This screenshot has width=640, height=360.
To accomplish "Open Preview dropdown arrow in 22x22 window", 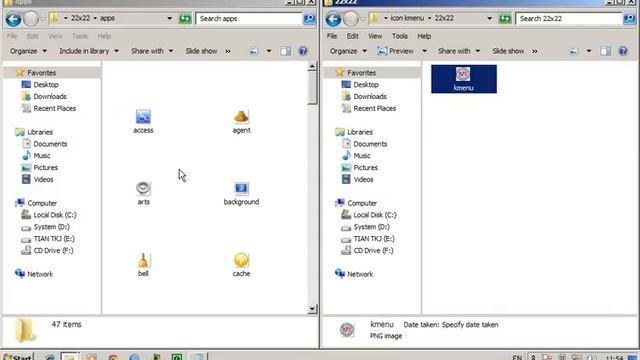I will (x=424, y=51).
